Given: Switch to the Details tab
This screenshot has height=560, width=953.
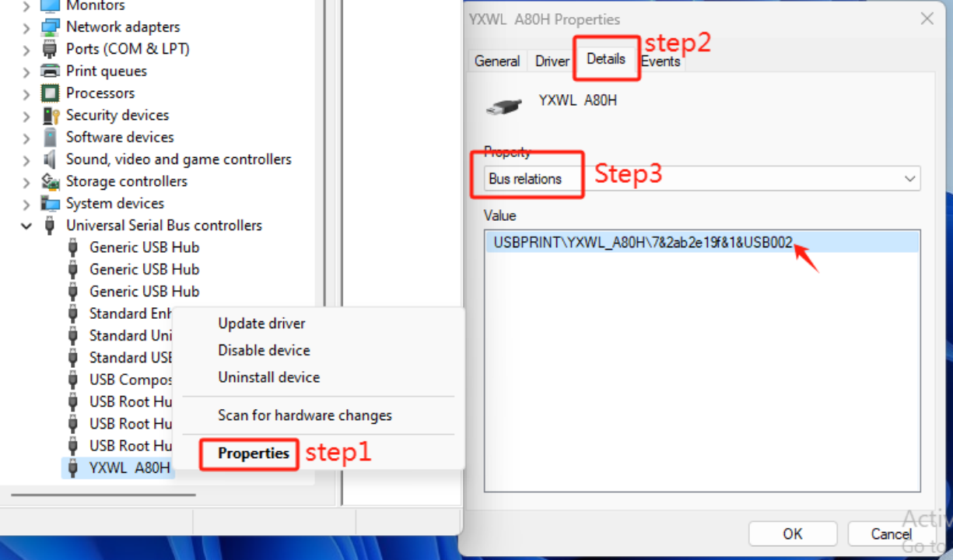Looking at the screenshot, I should pos(606,58).
